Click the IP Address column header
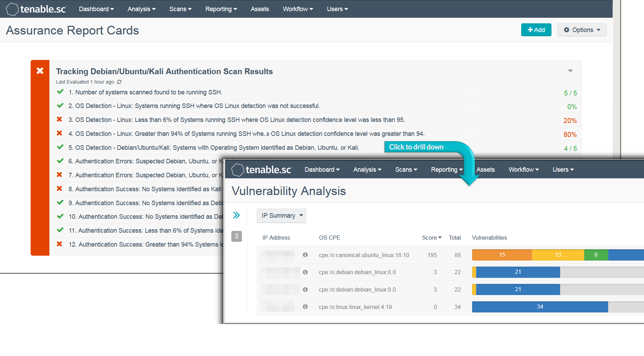The image size is (644, 356). tap(276, 238)
